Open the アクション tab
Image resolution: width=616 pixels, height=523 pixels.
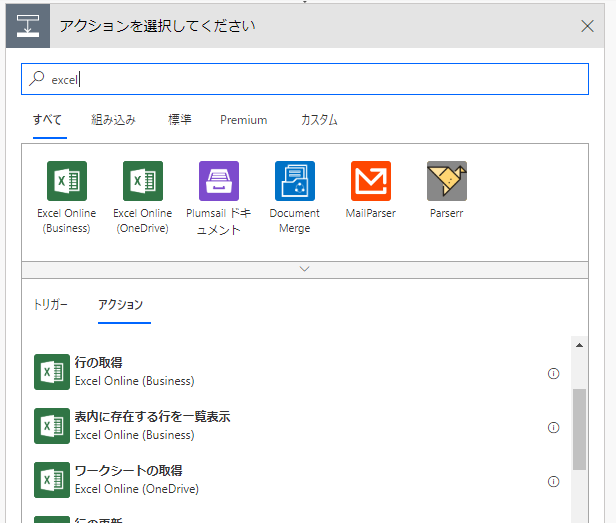(121, 305)
